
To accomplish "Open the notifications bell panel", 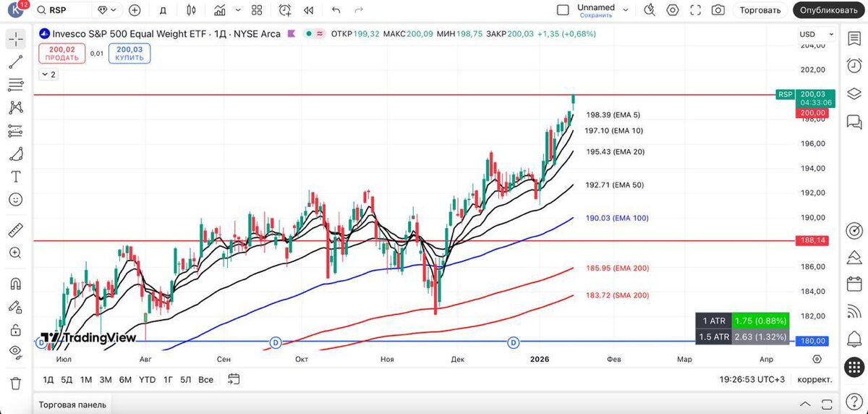I will (854, 338).
